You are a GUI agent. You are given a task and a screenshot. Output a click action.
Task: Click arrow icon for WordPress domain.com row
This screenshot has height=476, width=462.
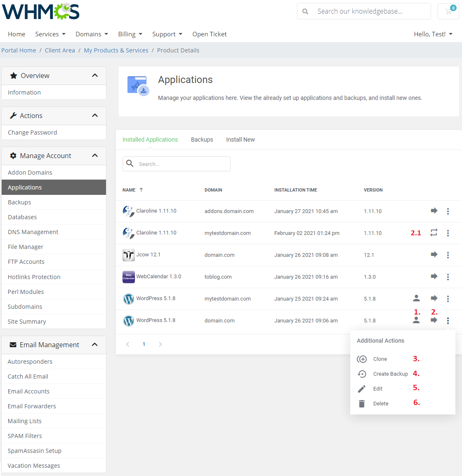pos(434,320)
